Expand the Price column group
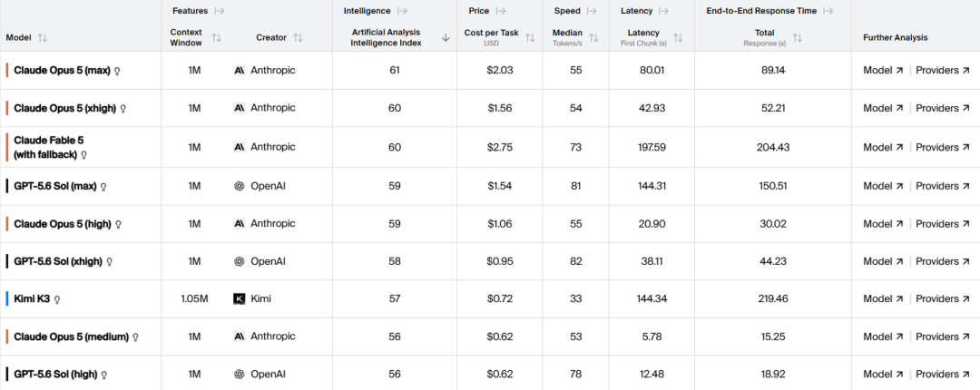 click(x=500, y=11)
